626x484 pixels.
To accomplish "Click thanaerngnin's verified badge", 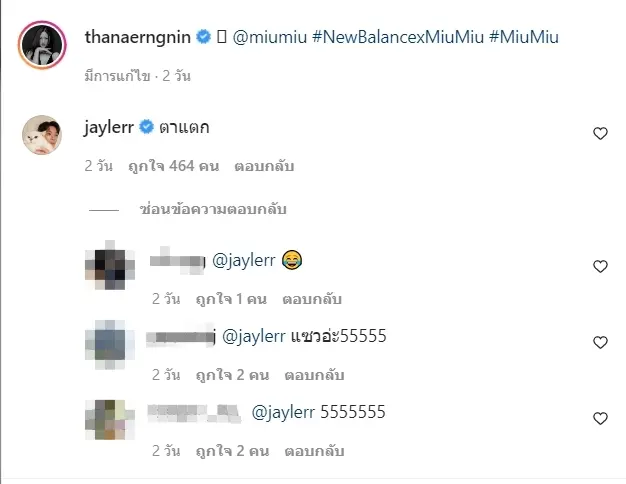I will [204, 37].
